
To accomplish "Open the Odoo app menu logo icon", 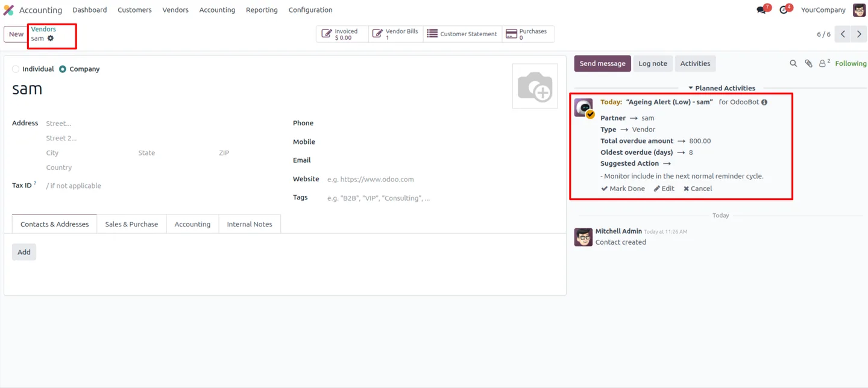I will coord(8,10).
